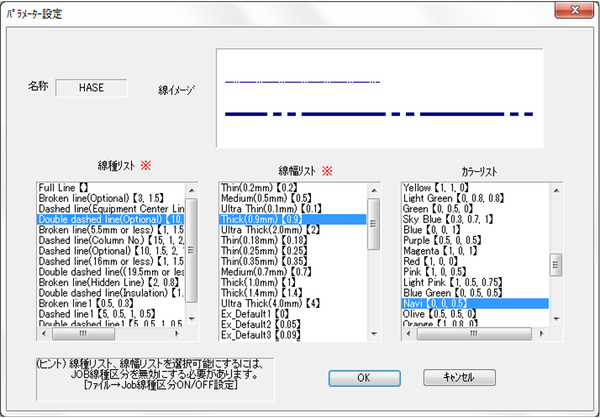
Task: Click OK to confirm parameter settings
Action: click(363, 377)
